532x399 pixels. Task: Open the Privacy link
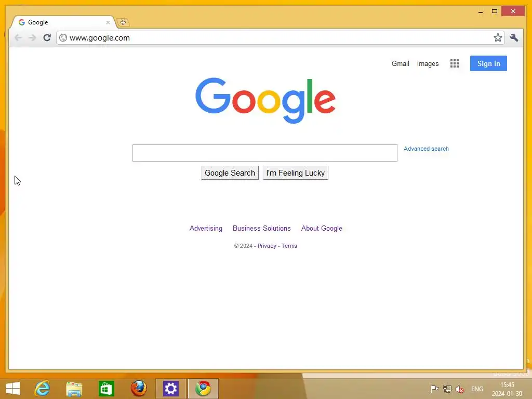point(267,246)
